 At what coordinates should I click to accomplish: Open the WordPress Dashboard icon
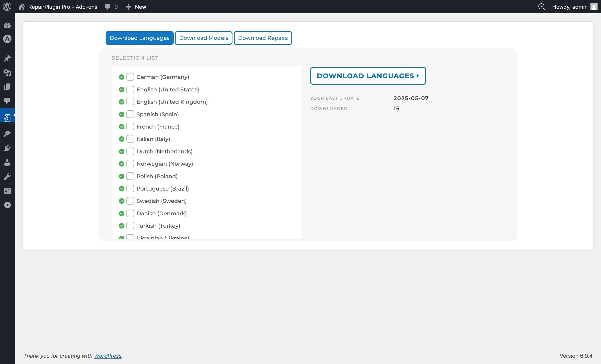[7, 25]
